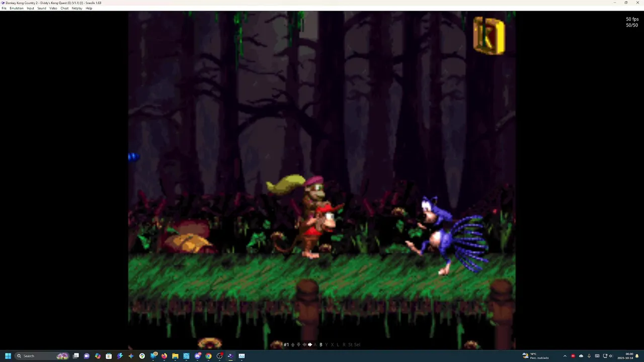Open Firefox from the taskbar
644x362 pixels.
coord(164,356)
